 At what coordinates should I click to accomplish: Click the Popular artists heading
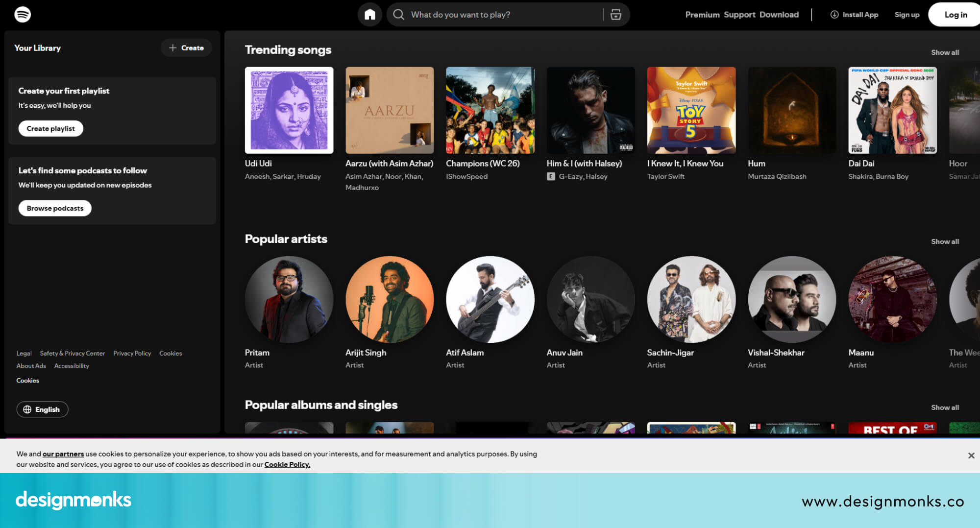tap(286, 239)
